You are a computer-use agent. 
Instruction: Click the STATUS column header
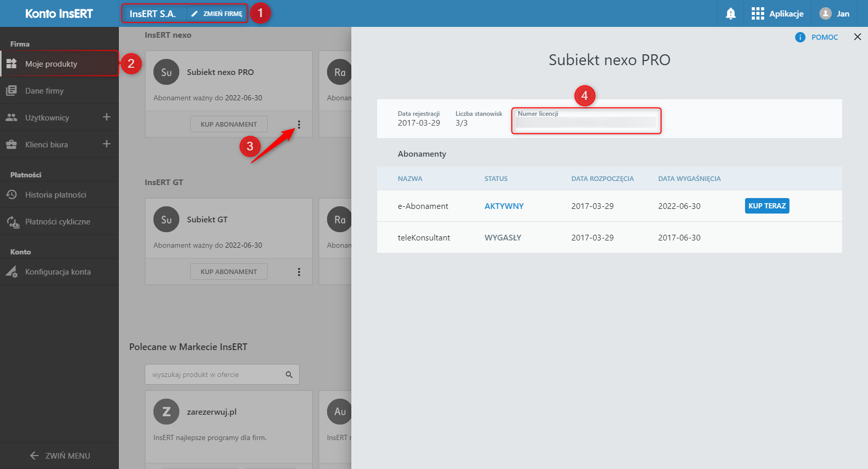click(496, 178)
